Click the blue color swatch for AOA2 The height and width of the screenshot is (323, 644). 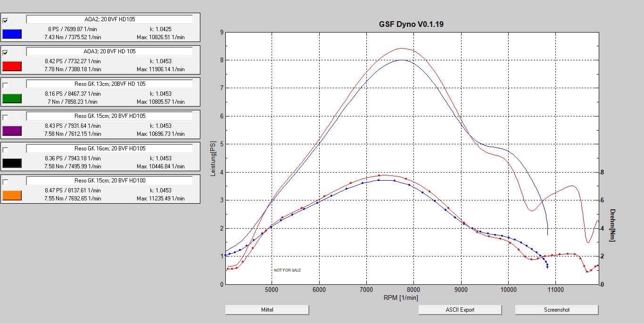[12, 34]
